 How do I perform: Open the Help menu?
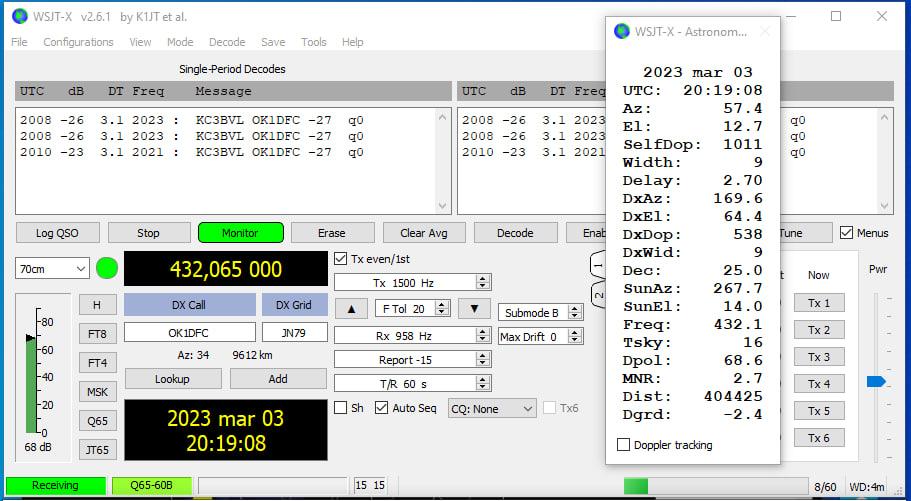(353, 42)
